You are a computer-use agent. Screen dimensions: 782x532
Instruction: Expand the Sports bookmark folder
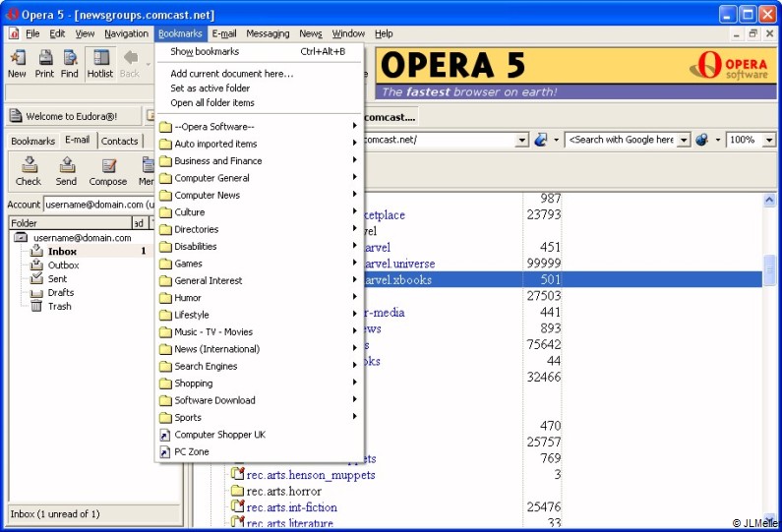[260, 417]
